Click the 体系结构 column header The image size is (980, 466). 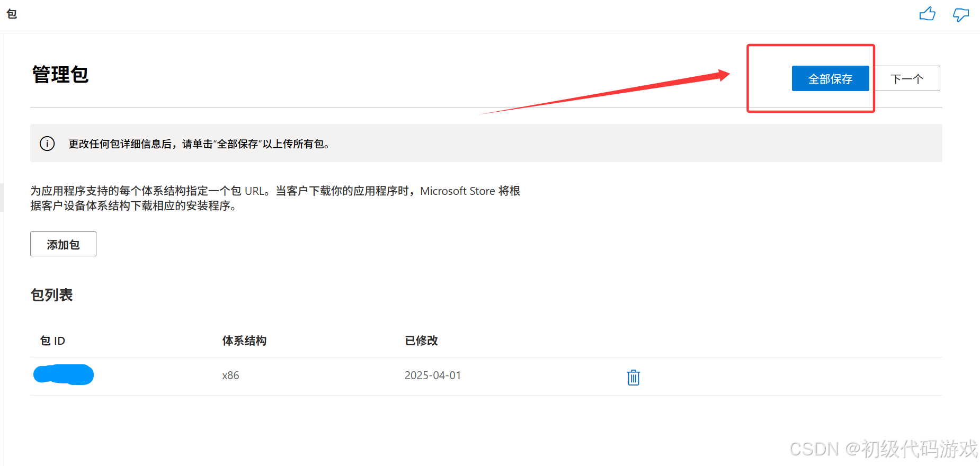[x=244, y=340]
